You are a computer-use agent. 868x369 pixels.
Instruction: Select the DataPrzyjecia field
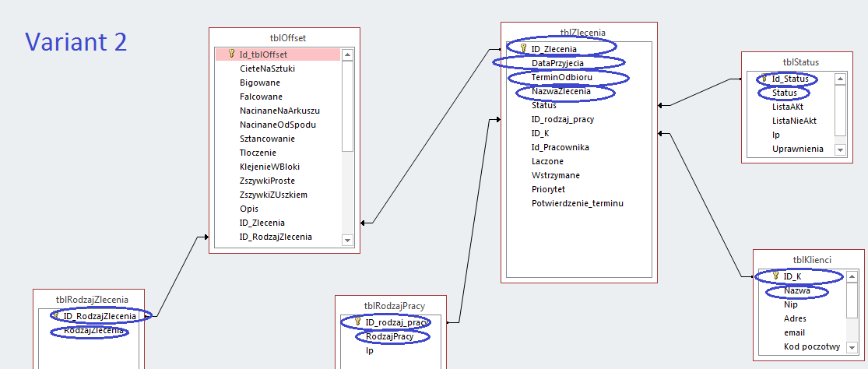tap(557, 63)
